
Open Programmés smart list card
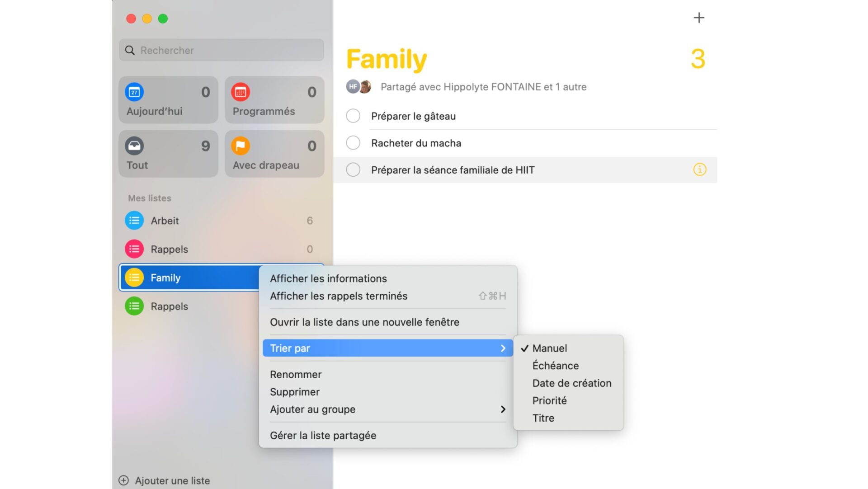(274, 99)
